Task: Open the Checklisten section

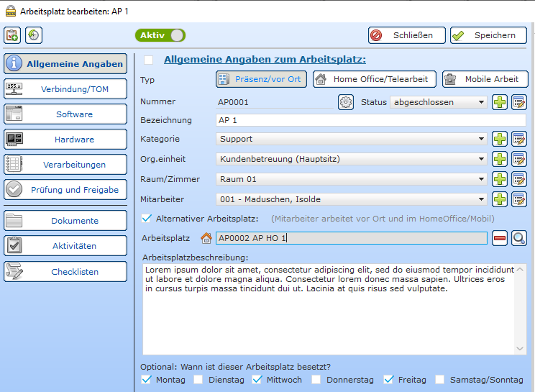Action: coord(65,272)
